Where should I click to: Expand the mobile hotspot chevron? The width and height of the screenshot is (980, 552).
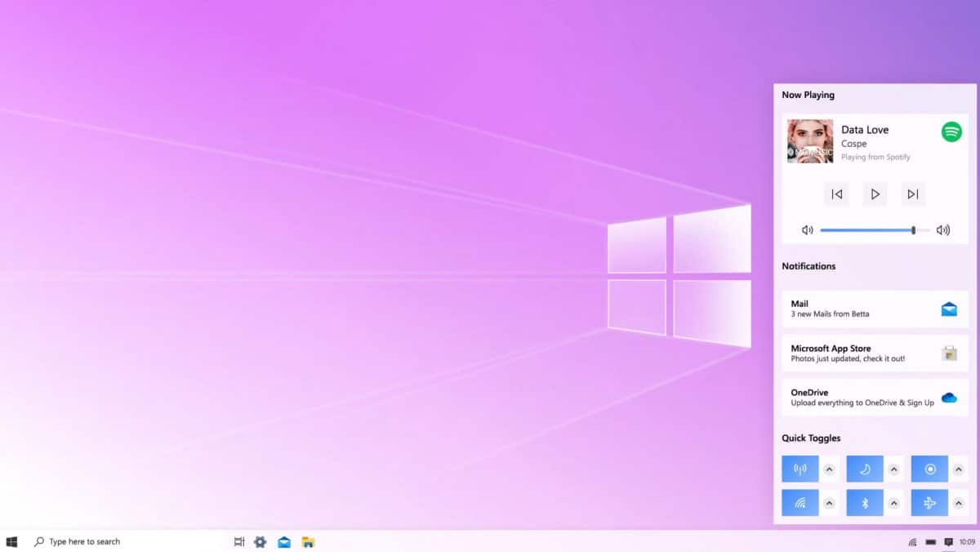pos(830,469)
